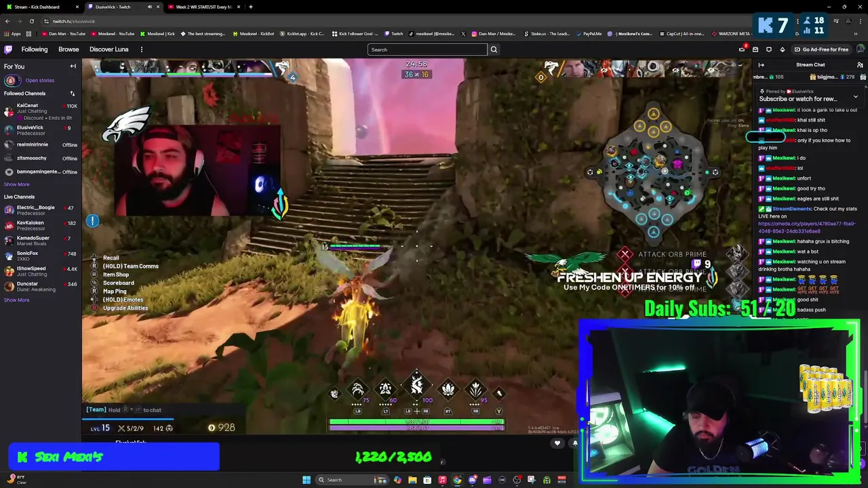Click the follow heart icon below video
The height and width of the screenshot is (488, 868).
coord(557,443)
